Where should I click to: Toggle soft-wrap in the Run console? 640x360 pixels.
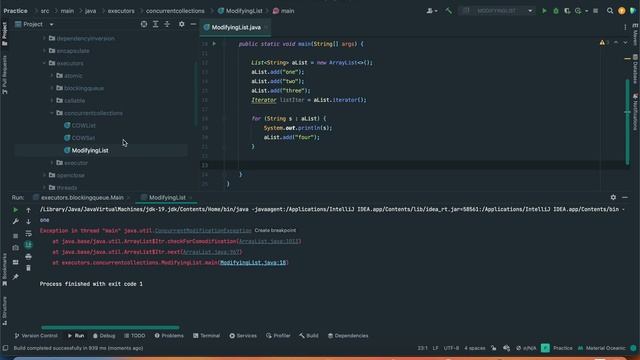point(29,233)
